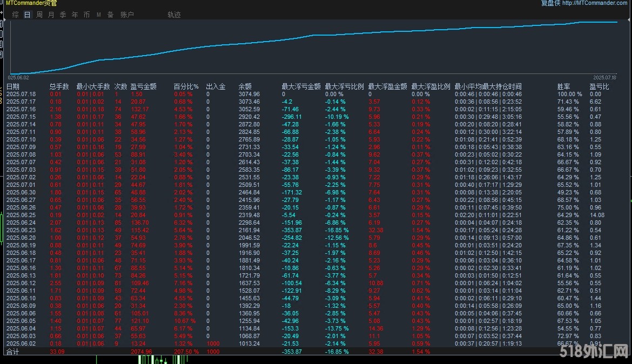Image resolution: width=632 pixels, height=364 pixels.
Task: Open the 轨迹 trajectory view
Action: 174,15
